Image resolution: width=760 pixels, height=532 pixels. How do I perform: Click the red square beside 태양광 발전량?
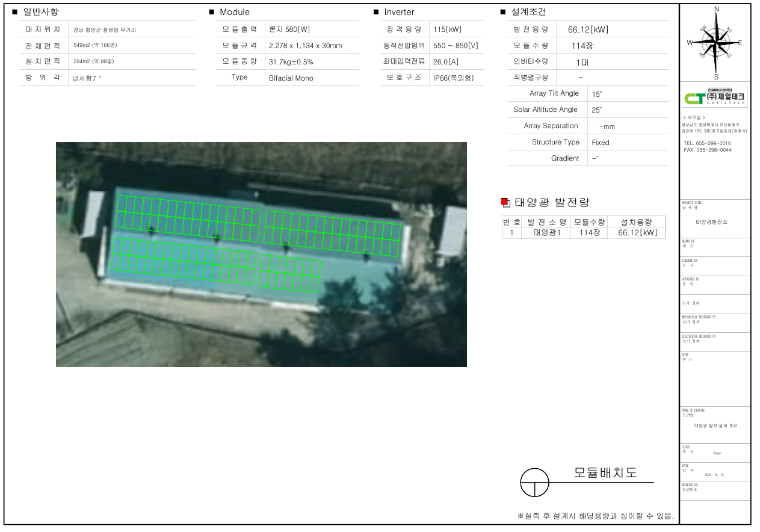point(505,202)
